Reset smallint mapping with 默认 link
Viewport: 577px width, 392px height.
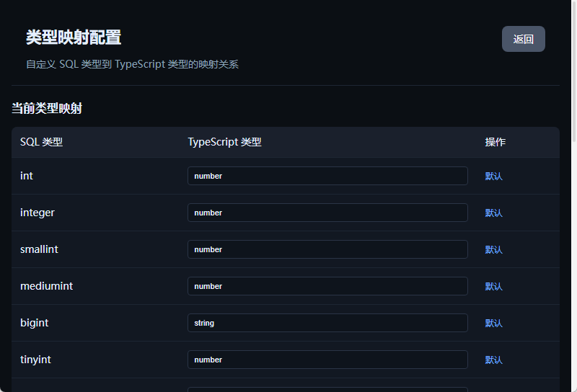click(x=493, y=249)
